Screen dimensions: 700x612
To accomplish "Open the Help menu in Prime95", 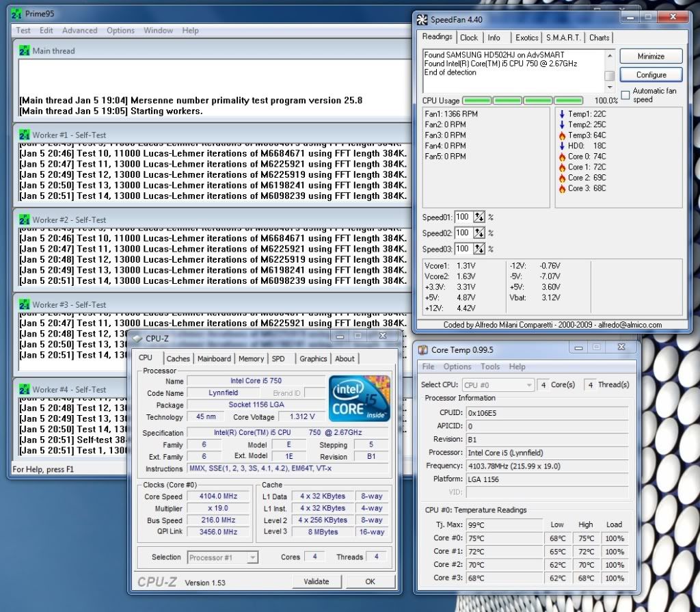I will [x=190, y=30].
